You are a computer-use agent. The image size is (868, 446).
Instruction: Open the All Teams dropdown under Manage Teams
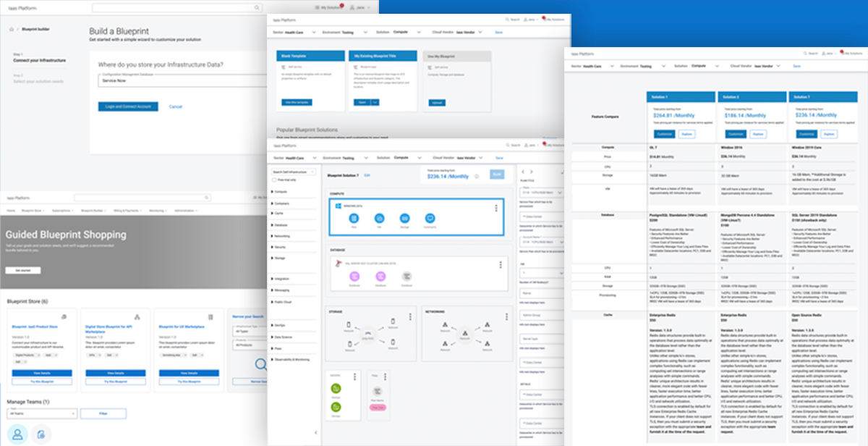coord(41,413)
